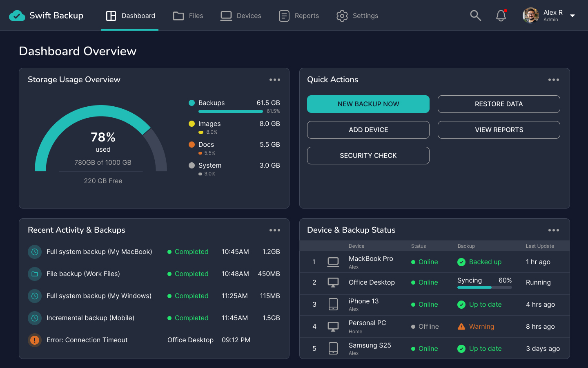Click the Personal PC monitor device icon
This screenshot has height=368, width=588.
tap(333, 327)
